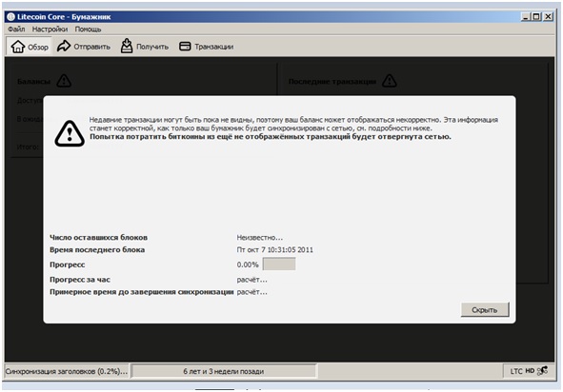Click the 'Неизвестно...' remaining blocks value
563x392 pixels.
[x=260, y=238]
